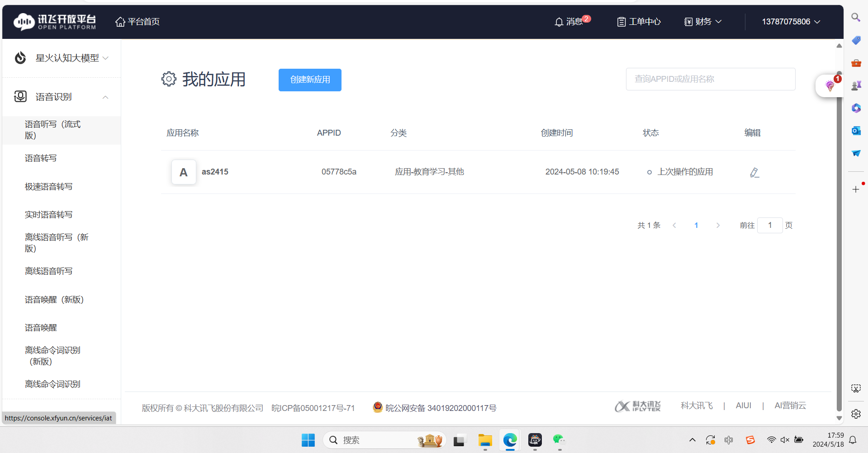Open the 科大讯飞 footer link
This screenshot has width=868, height=453.
pos(697,406)
